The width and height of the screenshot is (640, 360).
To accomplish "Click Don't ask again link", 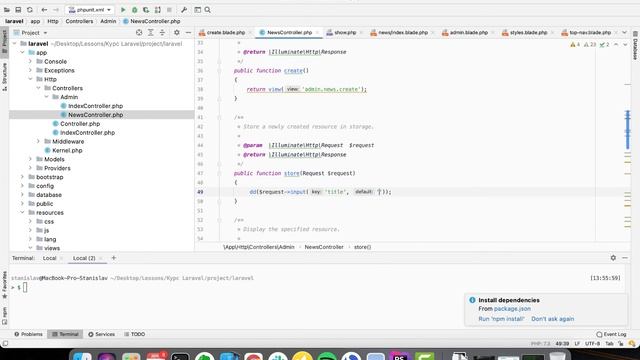I will [x=553, y=319].
